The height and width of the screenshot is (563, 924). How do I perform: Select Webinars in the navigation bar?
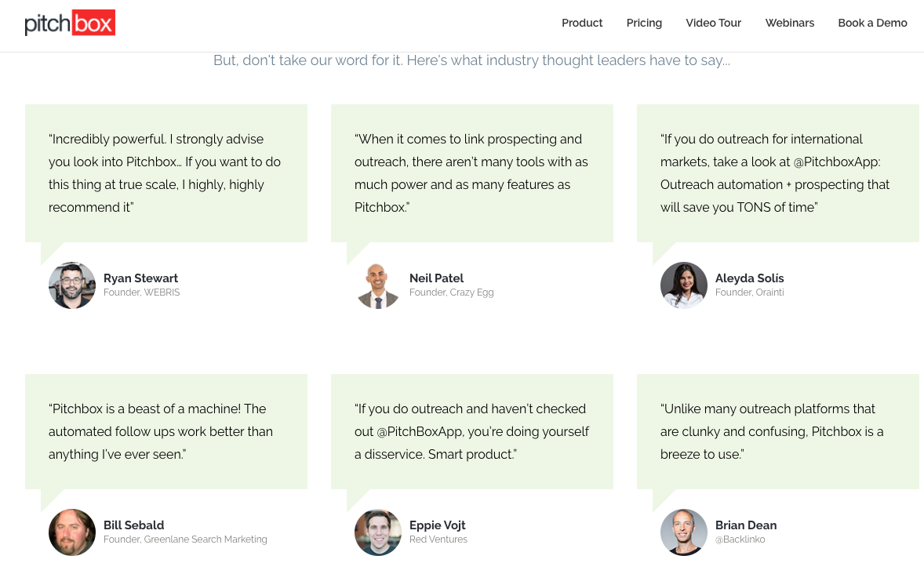click(790, 23)
